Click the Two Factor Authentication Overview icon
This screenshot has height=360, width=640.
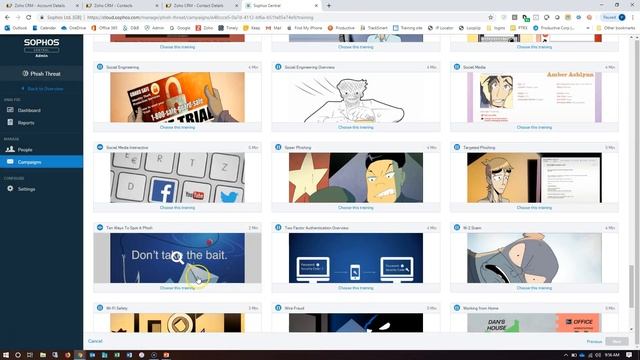(x=278, y=227)
